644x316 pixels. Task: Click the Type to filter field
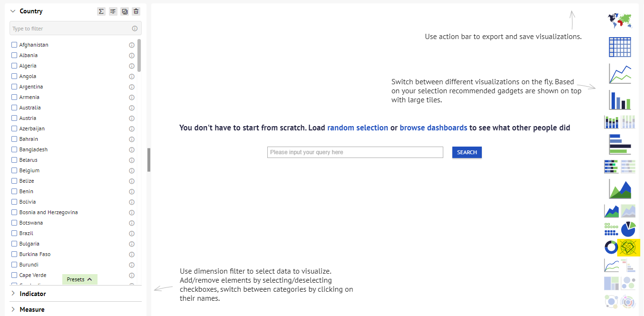(x=76, y=29)
